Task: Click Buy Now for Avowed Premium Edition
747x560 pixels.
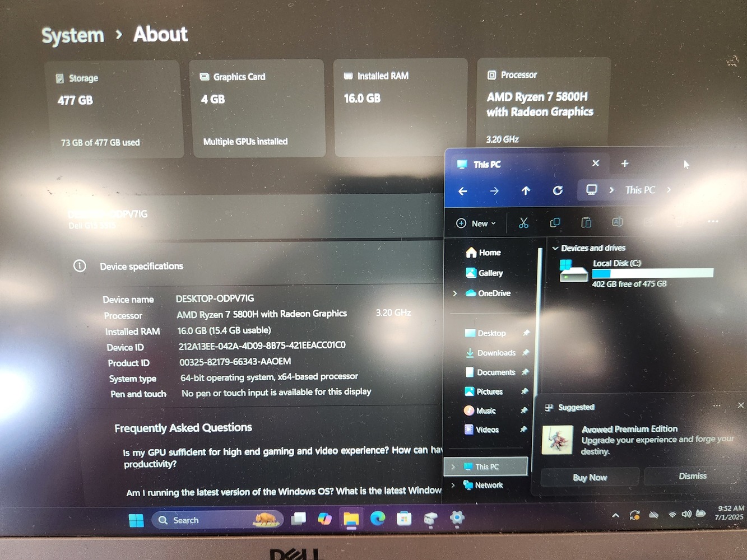Action: (590, 477)
